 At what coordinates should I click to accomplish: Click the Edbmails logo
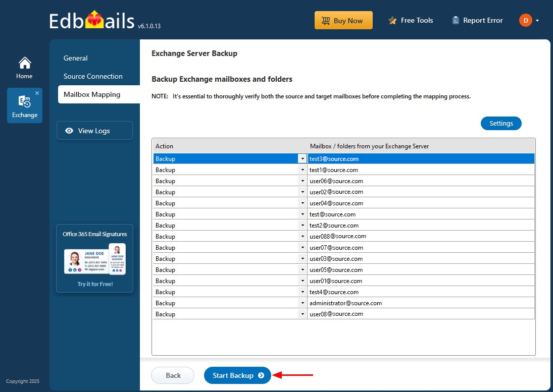(x=92, y=20)
